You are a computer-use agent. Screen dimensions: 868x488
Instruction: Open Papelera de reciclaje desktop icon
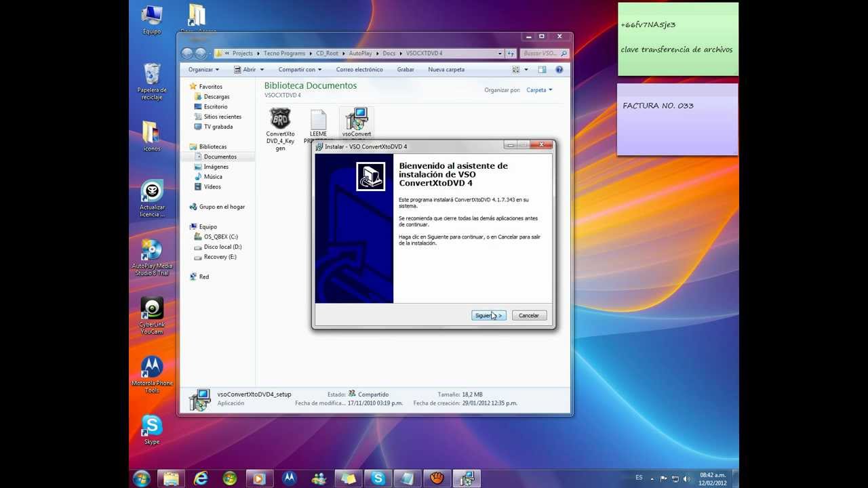(x=152, y=81)
